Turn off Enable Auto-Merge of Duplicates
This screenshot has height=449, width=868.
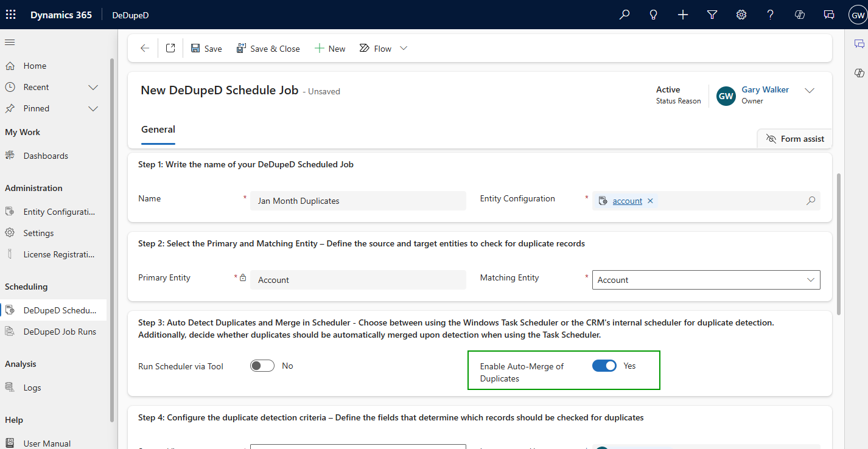click(x=604, y=366)
